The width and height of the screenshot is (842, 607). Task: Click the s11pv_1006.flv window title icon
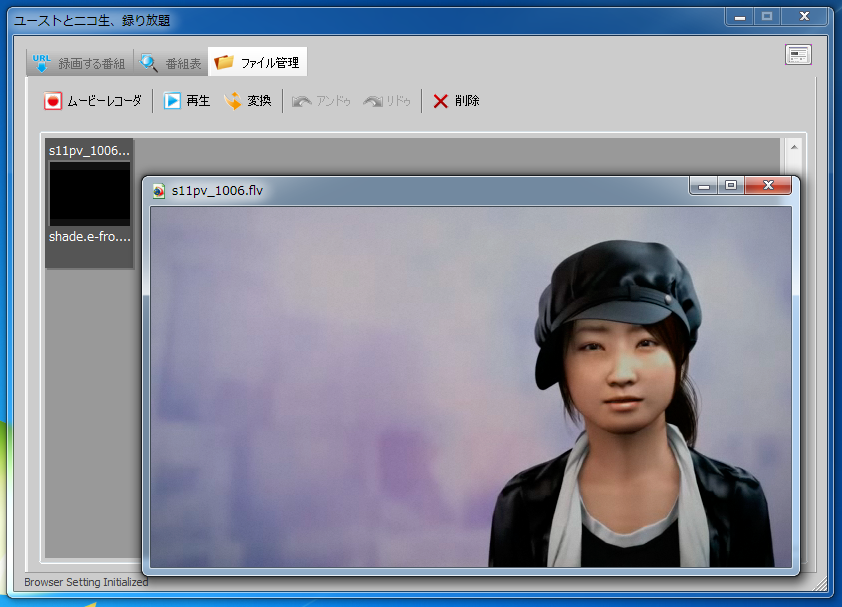click(158, 191)
